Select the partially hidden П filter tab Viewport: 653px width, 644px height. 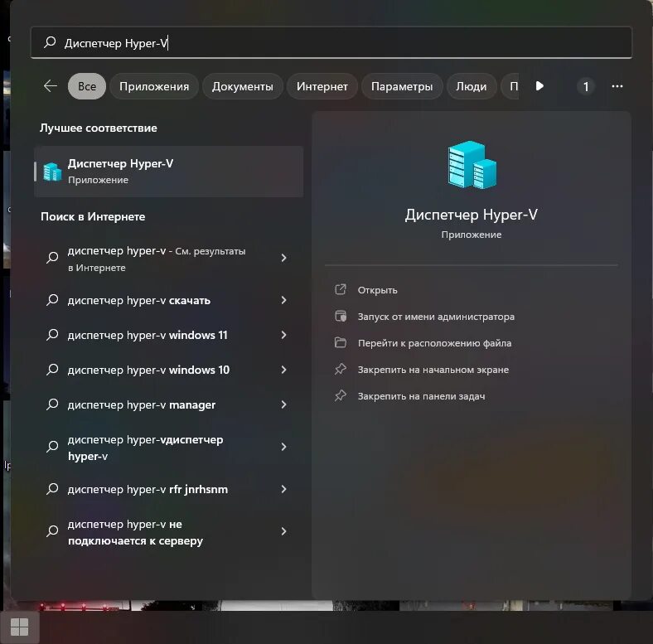coord(511,86)
